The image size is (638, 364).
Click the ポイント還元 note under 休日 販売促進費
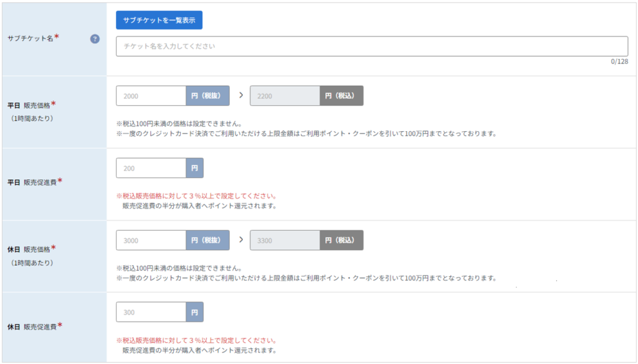199,350
